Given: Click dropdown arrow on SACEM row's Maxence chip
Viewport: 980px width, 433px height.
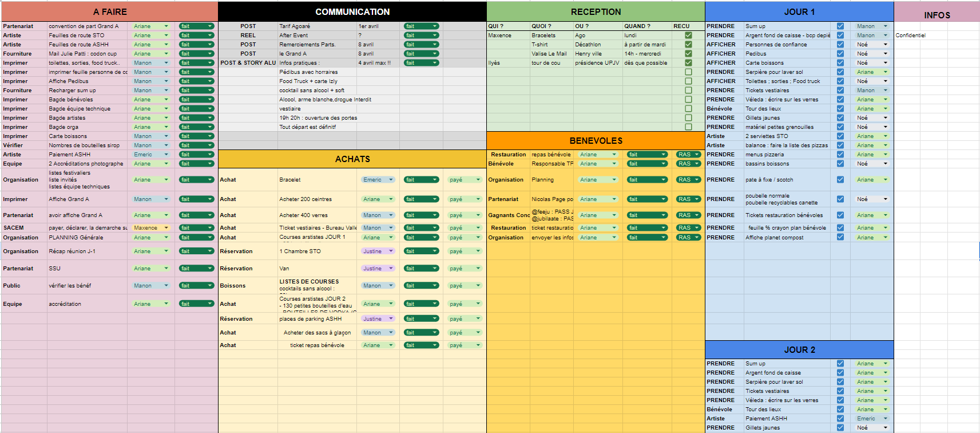Looking at the screenshot, I should tap(166, 228).
